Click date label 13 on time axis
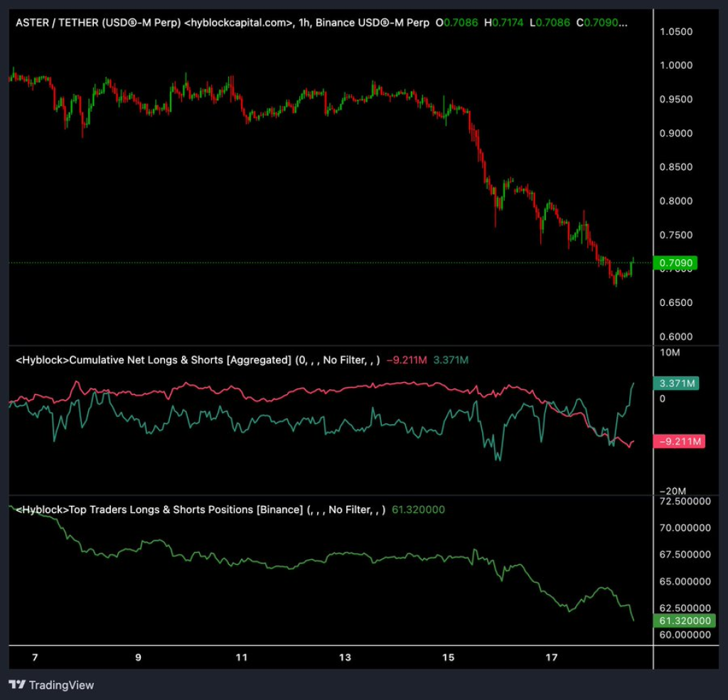 [x=345, y=657]
